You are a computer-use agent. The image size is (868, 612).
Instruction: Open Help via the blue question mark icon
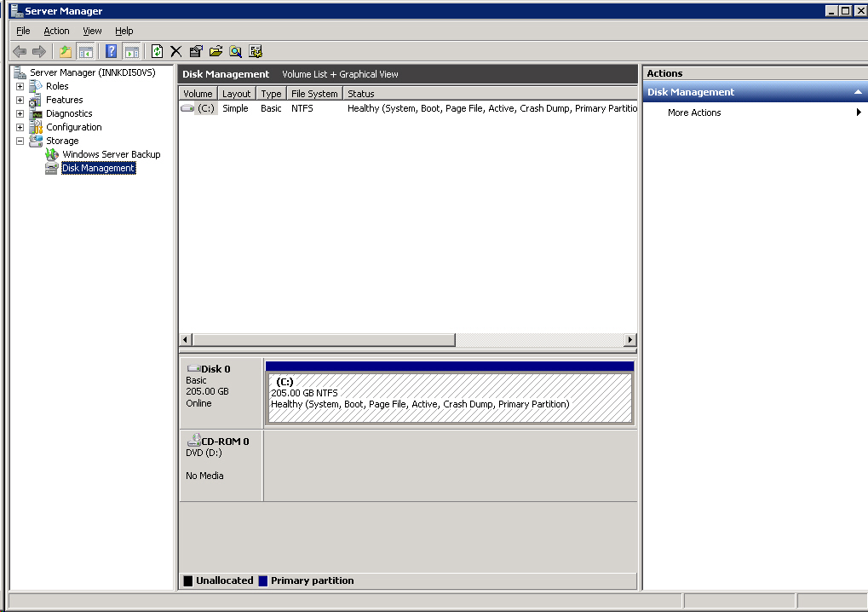pos(112,51)
